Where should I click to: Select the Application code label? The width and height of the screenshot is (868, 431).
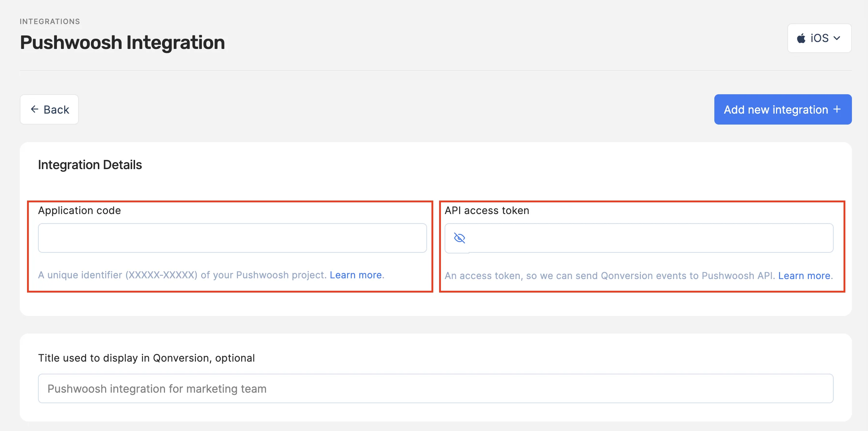(80, 210)
